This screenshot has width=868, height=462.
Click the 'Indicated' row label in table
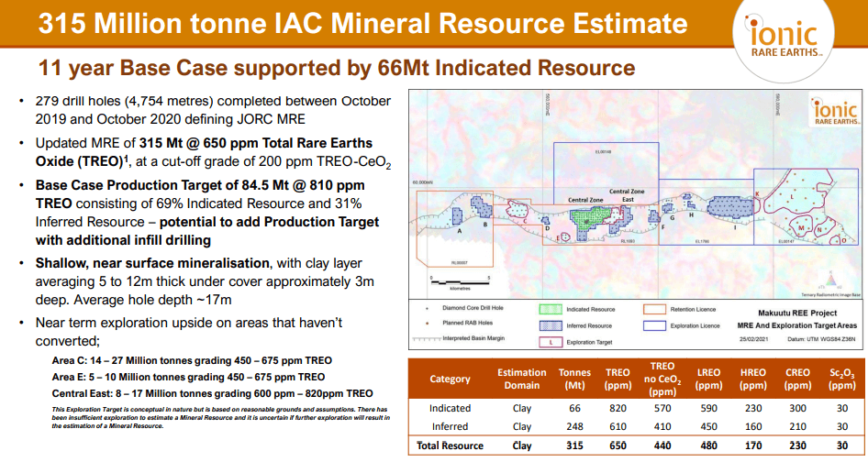click(450, 408)
